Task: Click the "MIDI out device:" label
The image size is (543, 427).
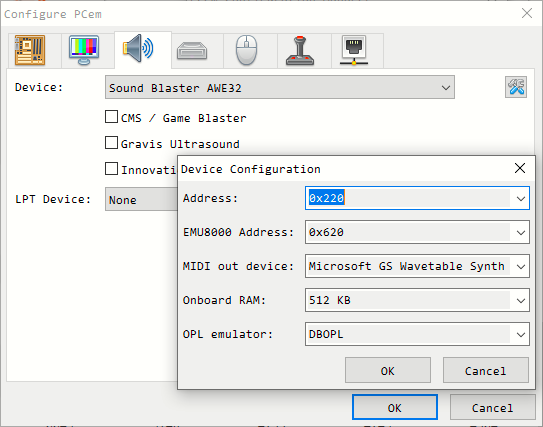Action: 238,266
